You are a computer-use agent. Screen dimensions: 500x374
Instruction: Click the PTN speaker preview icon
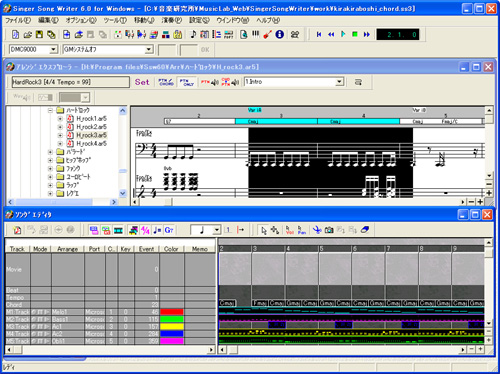pos(209,82)
